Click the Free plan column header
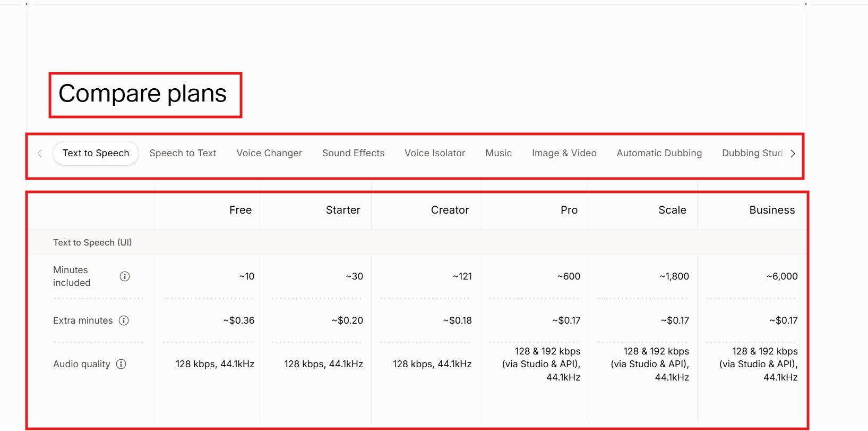This screenshot has height=431, width=868. click(240, 210)
